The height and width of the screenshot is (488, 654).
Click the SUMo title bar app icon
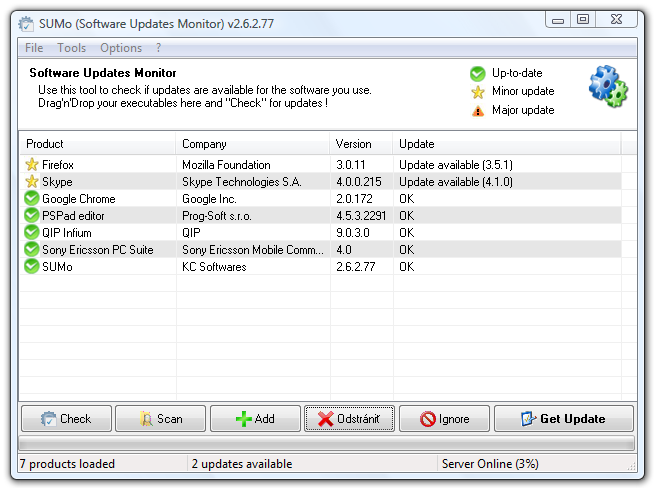click(26, 24)
